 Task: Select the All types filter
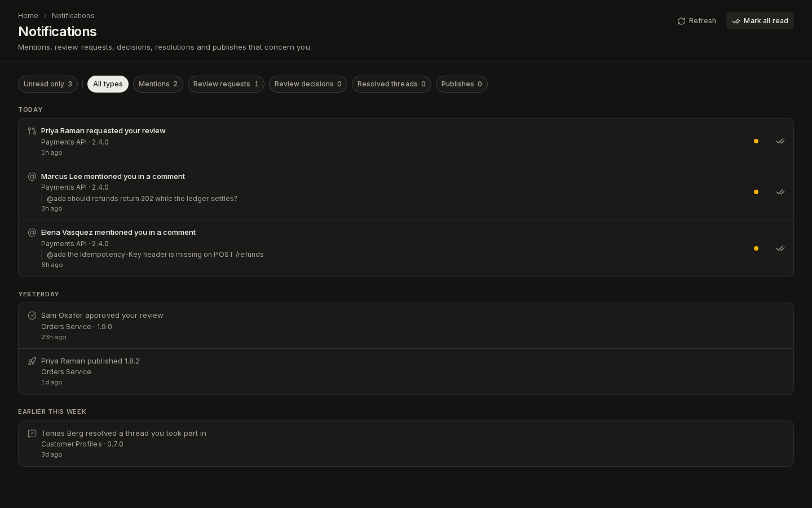tap(108, 84)
